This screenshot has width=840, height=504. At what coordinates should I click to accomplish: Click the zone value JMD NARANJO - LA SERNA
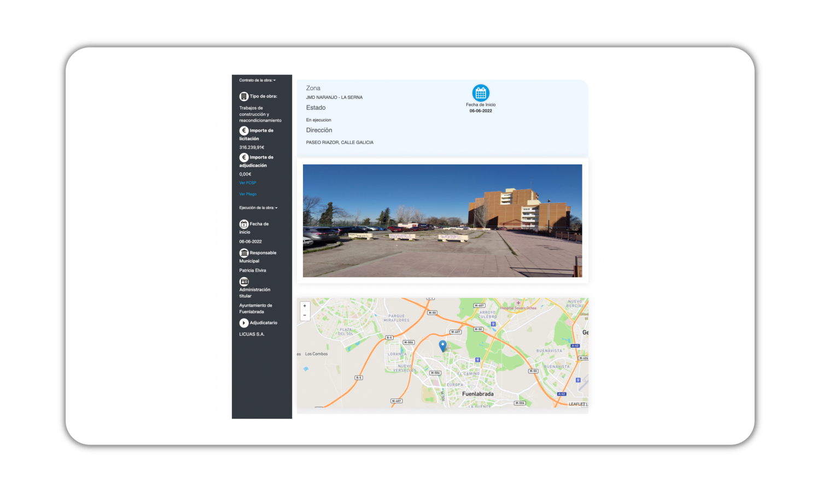point(334,97)
